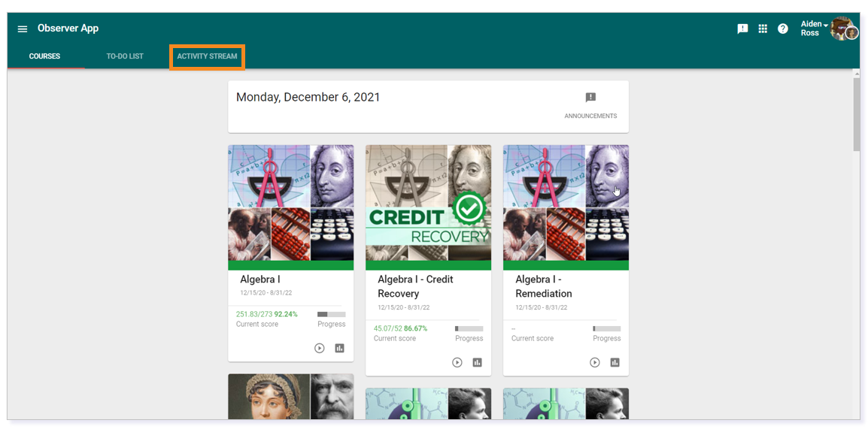Screen dimensions: 868x429
Task: View Algebra I - Credit Recovery chart icon
Action: [477, 363]
